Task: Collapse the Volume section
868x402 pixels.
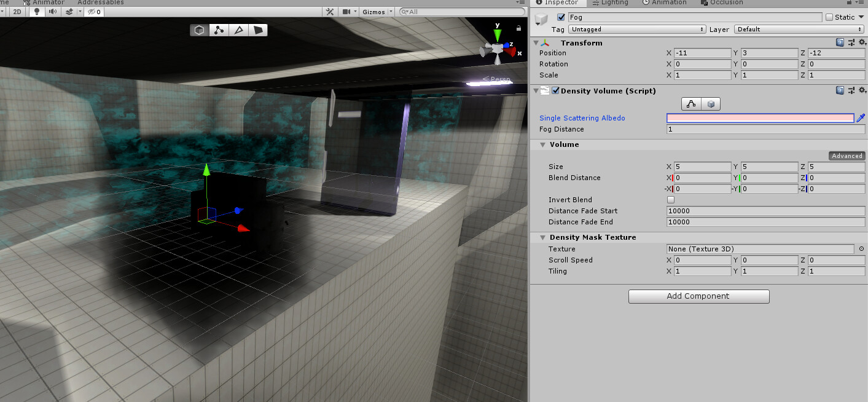Action: [x=543, y=144]
